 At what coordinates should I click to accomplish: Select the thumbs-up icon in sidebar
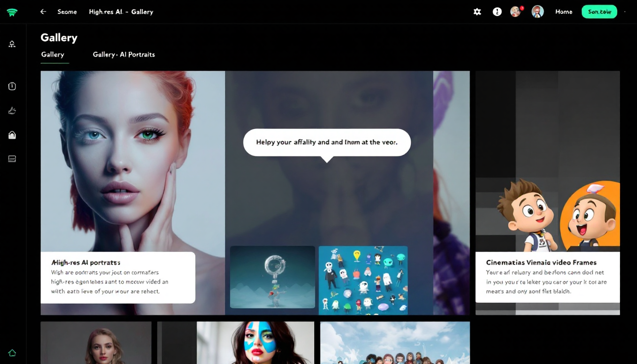click(12, 111)
